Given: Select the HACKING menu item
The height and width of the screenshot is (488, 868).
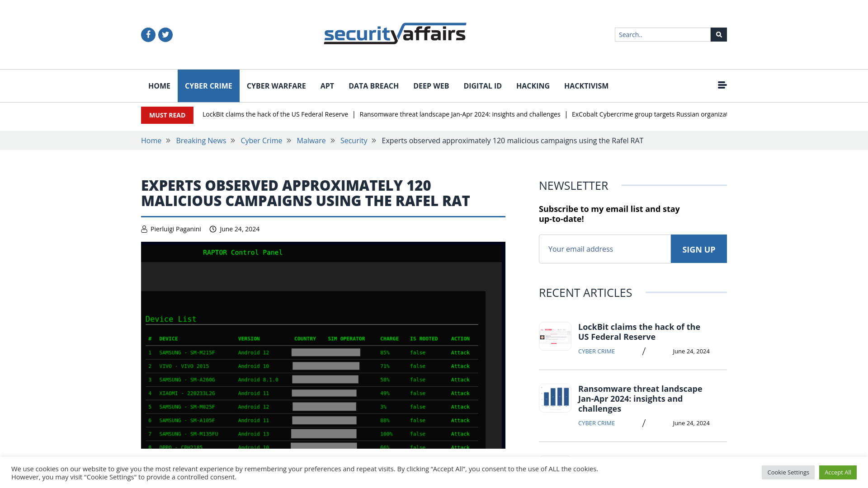Looking at the screenshot, I should [x=533, y=85].
